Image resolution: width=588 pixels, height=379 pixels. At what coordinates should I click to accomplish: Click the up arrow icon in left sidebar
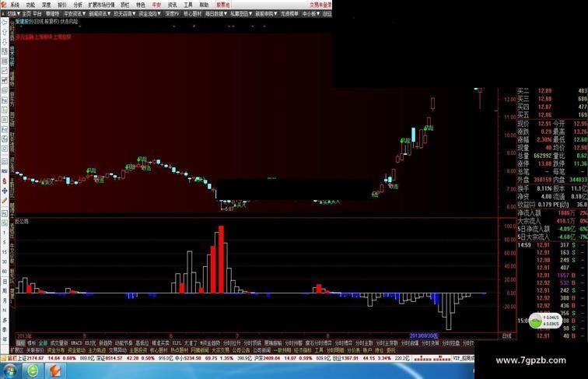click(5, 32)
